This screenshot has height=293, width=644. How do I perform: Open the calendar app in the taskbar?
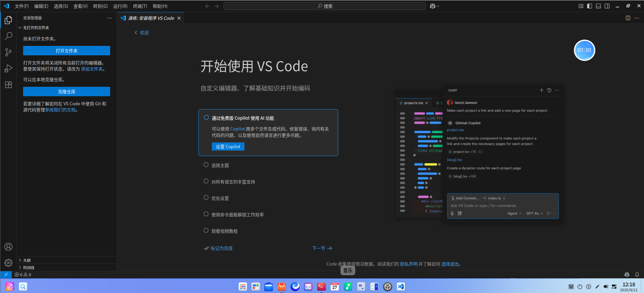pyautogui.click(x=334, y=286)
